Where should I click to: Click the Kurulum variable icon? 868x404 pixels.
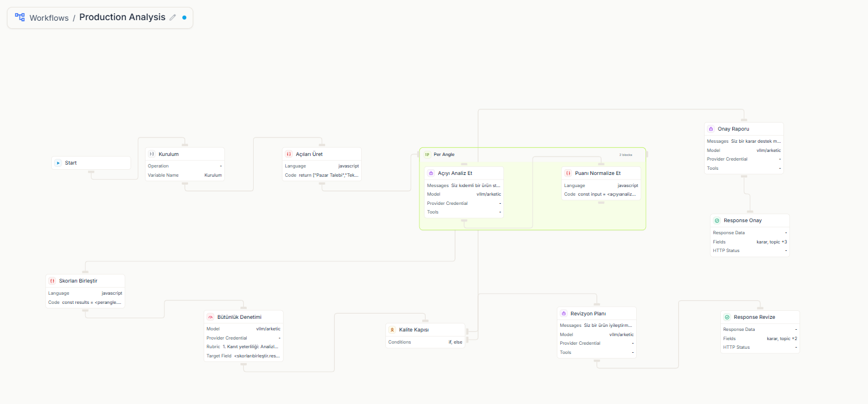[152, 154]
